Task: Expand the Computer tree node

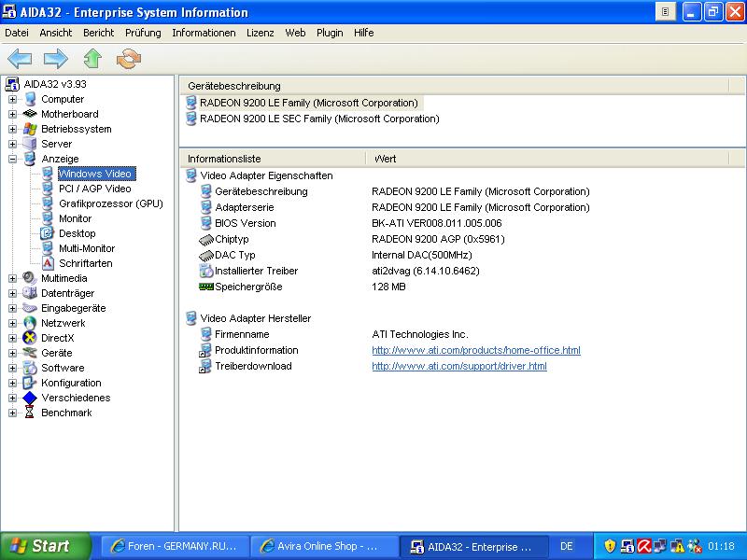Action: [x=13, y=99]
